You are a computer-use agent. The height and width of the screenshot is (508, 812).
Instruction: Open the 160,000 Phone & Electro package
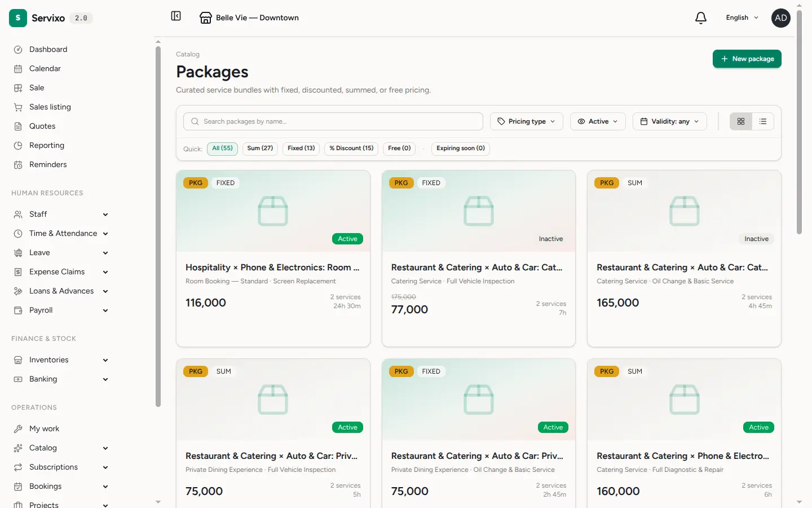pos(684,433)
